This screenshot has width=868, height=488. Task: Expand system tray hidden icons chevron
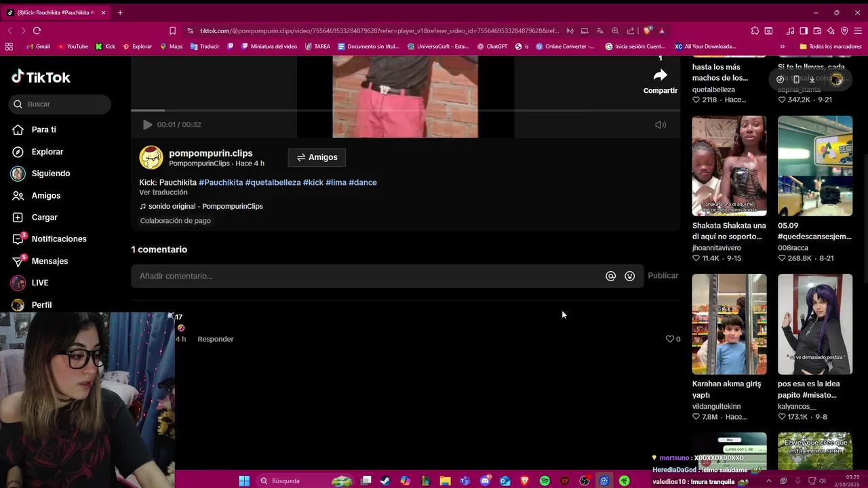point(768,481)
